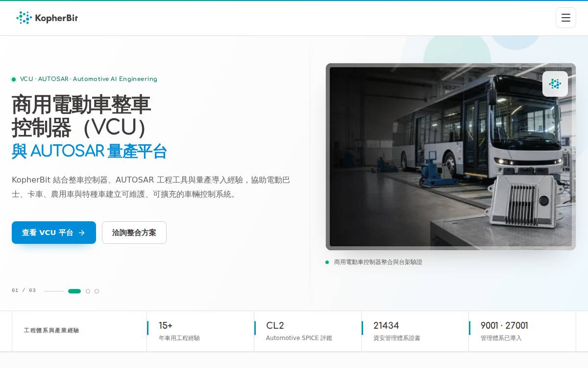Screen dimensions: 588x368
Task: Click the 01 / 03 slide counter
Action: (x=24, y=290)
